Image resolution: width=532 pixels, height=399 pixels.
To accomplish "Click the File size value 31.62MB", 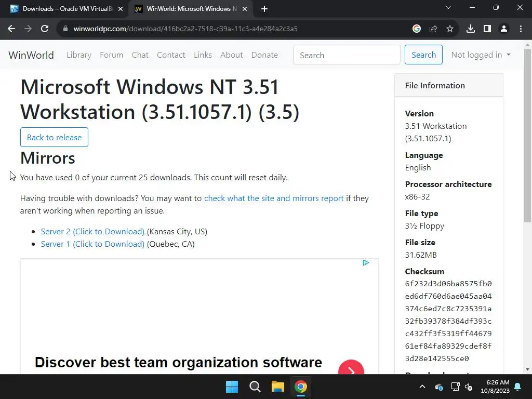I will coord(421,255).
